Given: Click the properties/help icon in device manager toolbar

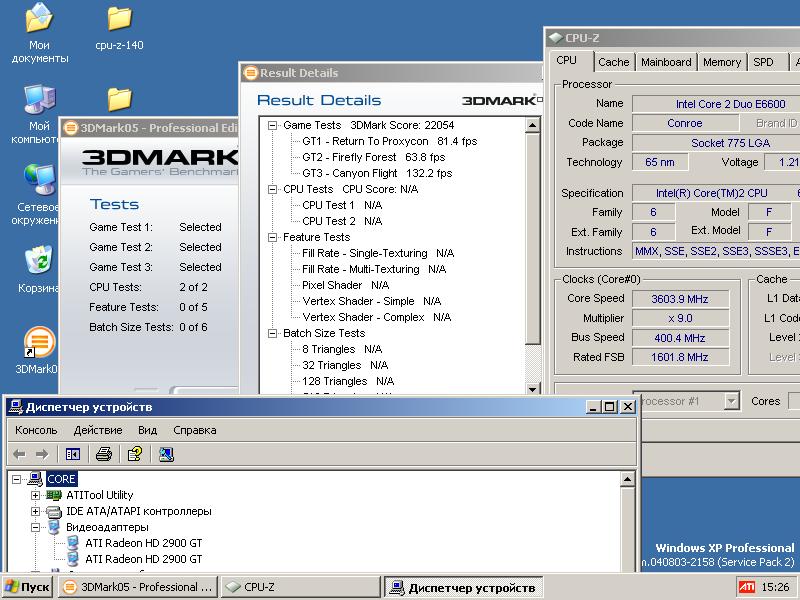Looking at the screenshot, I should point(135,454).
